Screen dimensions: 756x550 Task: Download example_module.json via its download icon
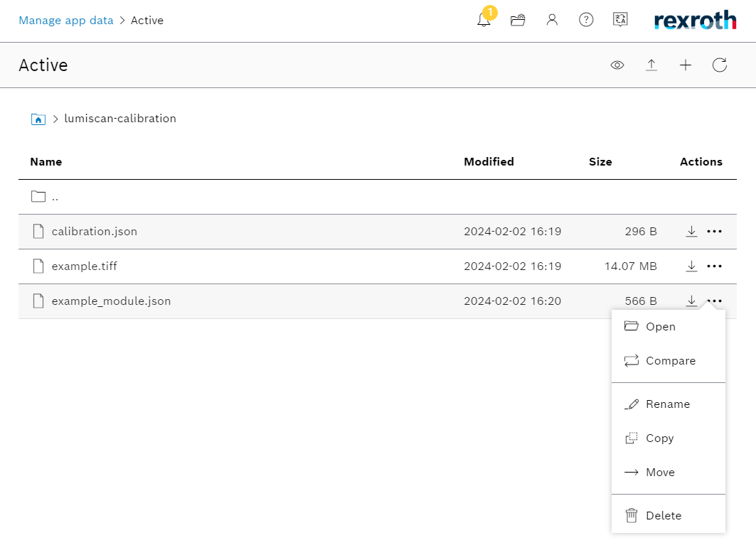point(691,301)
